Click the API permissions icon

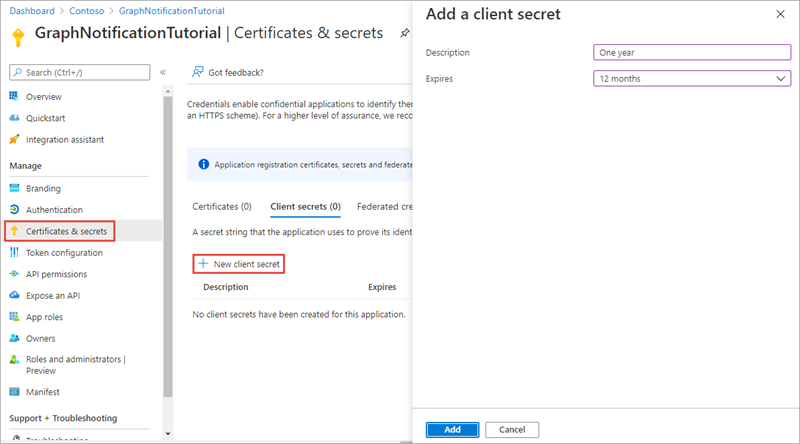[14, 274]
